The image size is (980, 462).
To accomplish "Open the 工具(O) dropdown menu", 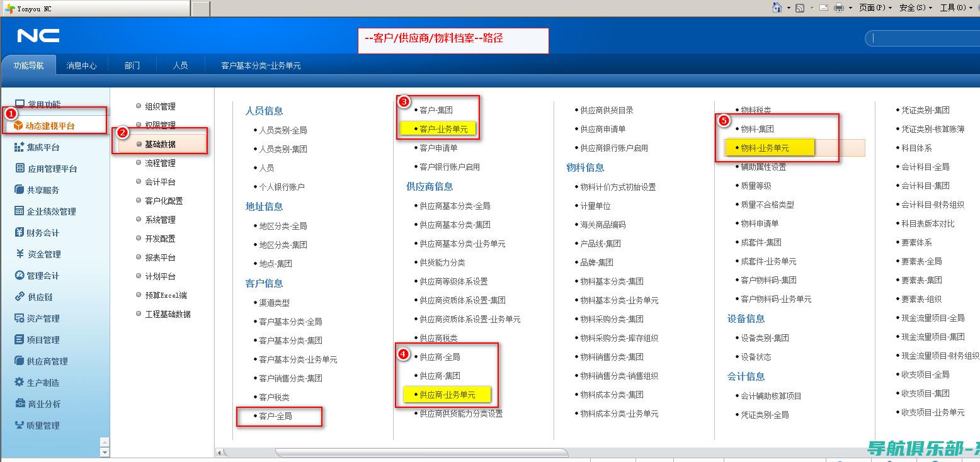I will click(956, 8).
